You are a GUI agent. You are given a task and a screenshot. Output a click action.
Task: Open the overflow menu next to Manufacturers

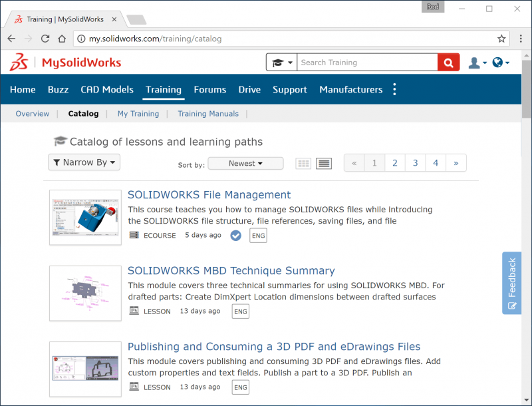tap(394, 89)
